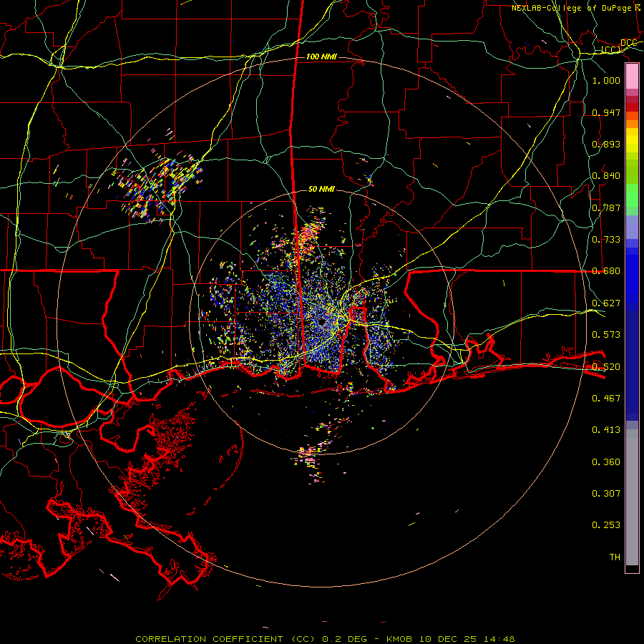Click the 'DCC' label above the color scale

click(629, 43)
